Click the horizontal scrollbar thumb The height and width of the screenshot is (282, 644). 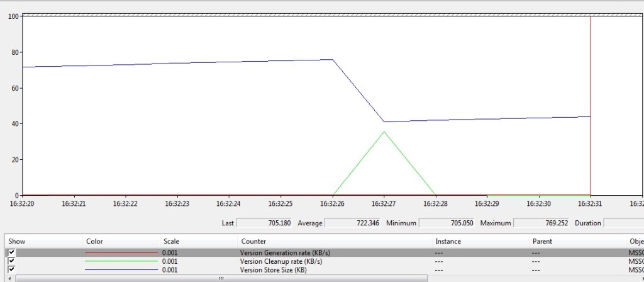(220, 278)
